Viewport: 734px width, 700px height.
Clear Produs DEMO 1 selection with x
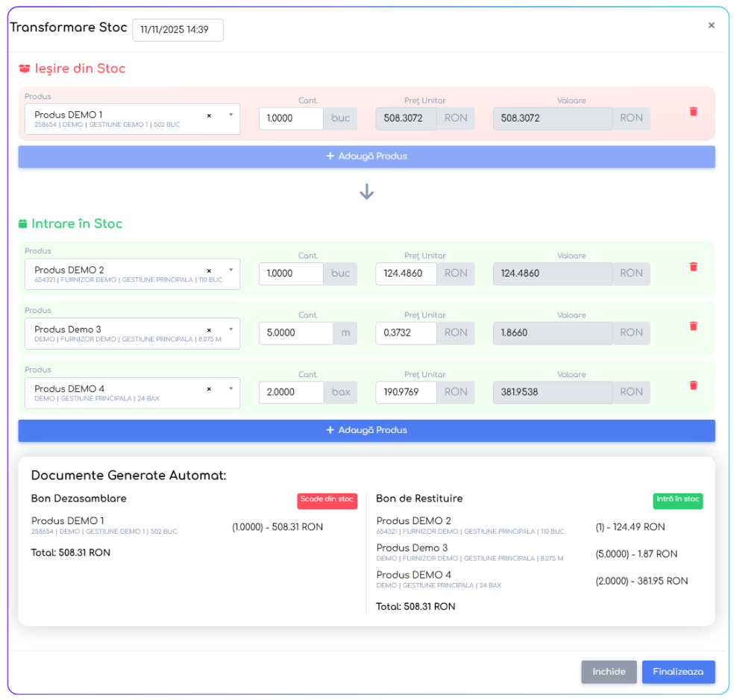click(x=209, y=116)
